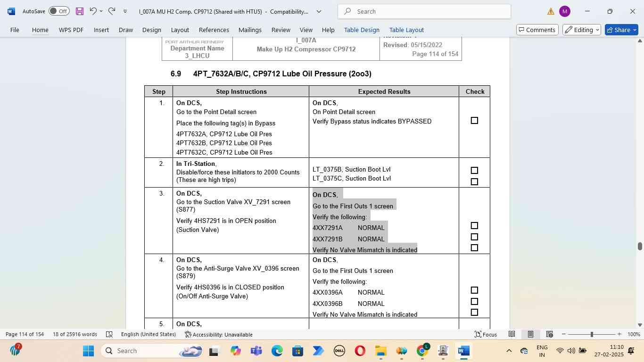The width and height of the screenshot is (644, 362).
Task: Show hidden tray icons chevron
Action: coord(509,351)
